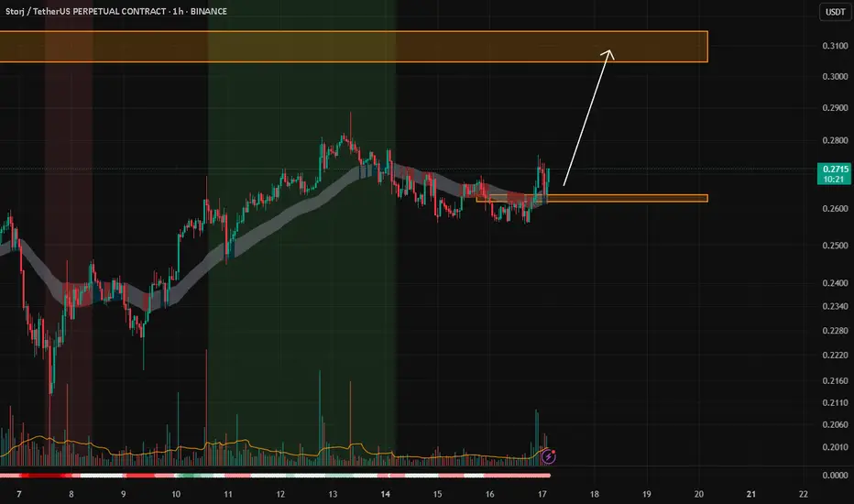
Task: Click the 0.2010 price axis label
Action: point(835,447)
